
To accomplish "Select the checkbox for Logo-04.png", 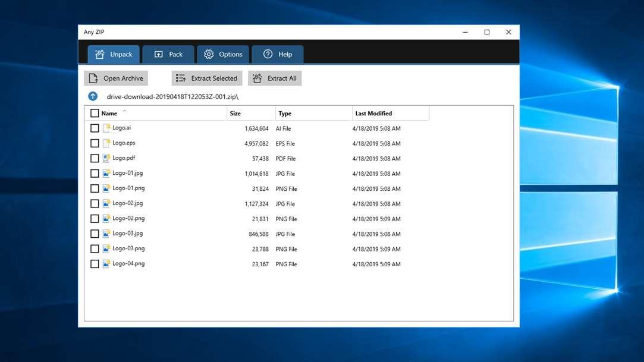I will point(95,264).
